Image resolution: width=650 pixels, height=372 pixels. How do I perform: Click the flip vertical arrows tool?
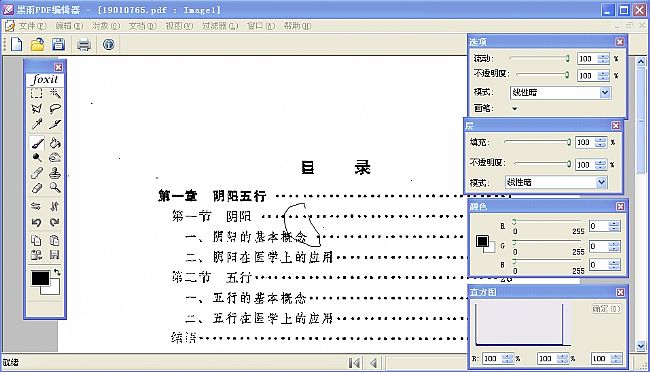click(x=55, y=206)
